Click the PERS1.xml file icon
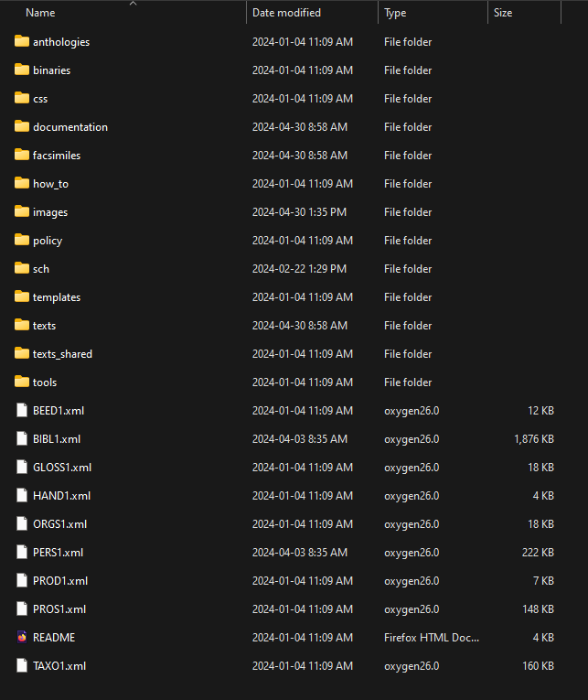This screenshot has height=700, width=588. pos(21,553)
